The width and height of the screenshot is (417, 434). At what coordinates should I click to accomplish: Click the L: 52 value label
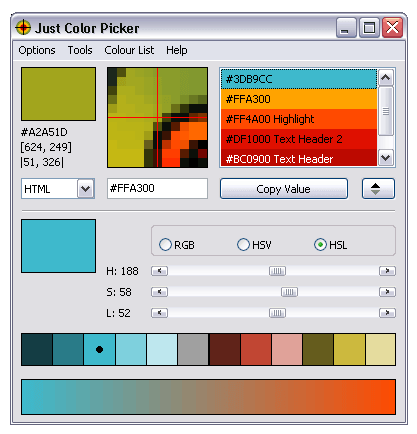(x=118, y=313)
